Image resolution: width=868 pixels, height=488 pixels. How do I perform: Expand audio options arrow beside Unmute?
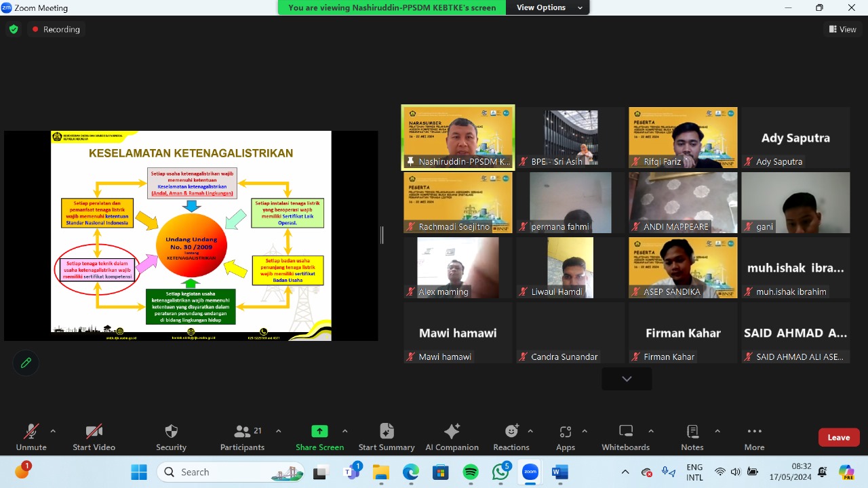point(53,431)
